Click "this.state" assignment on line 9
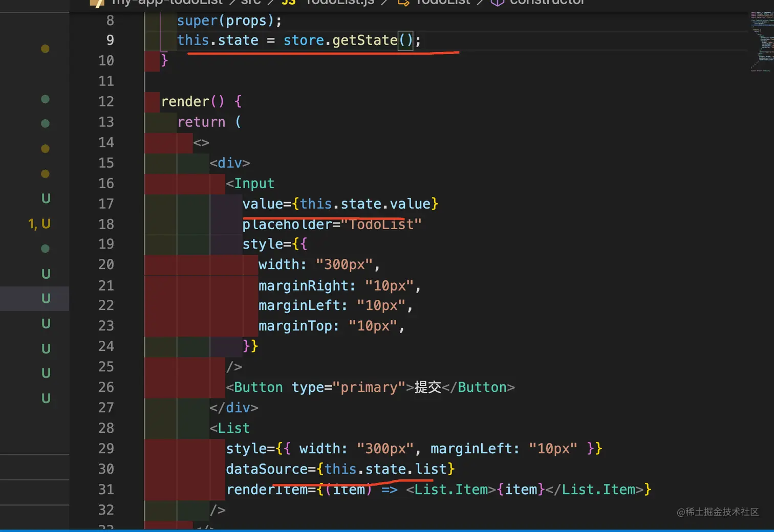Image resolution: width=774 pixels, height=532 pixels. click(x=218, y=40)
